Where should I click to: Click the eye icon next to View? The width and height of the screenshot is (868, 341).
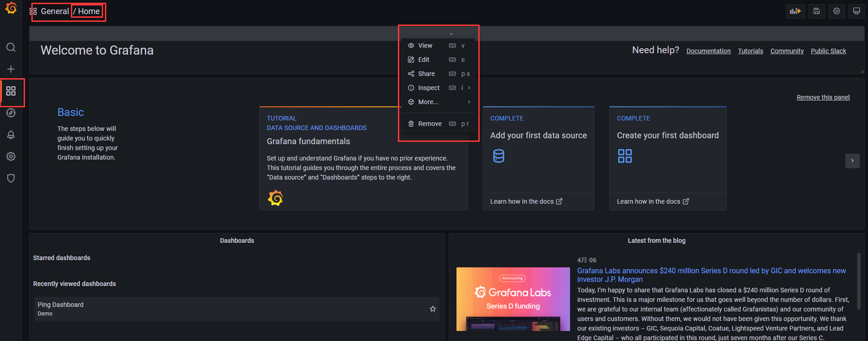[x=411, y=45]
